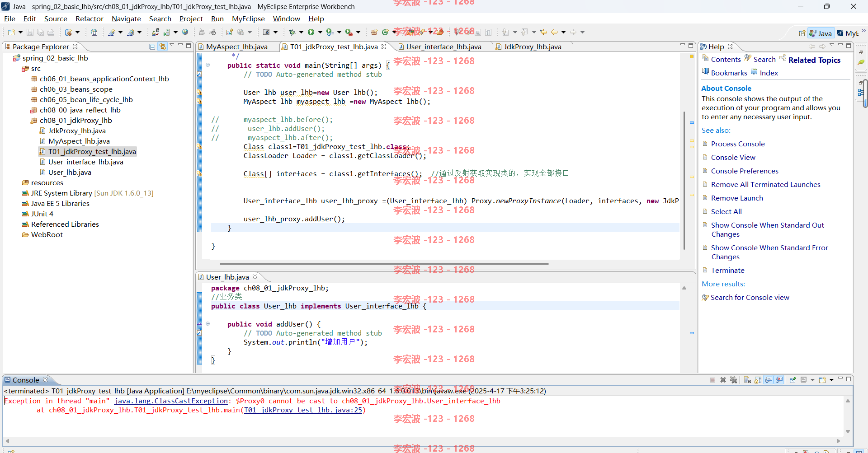Toggle Show Console When Standard Error Changes icon

point(779,380)
